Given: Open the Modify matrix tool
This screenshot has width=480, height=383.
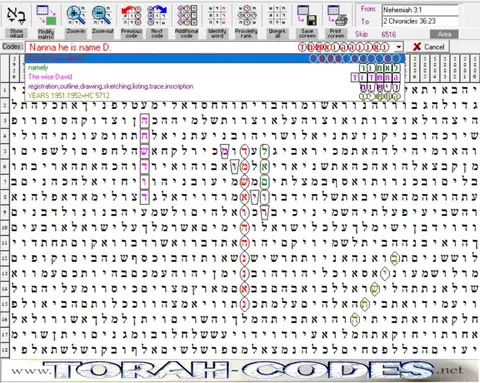Looking at the screenshot, I should [x=46, y=15].
